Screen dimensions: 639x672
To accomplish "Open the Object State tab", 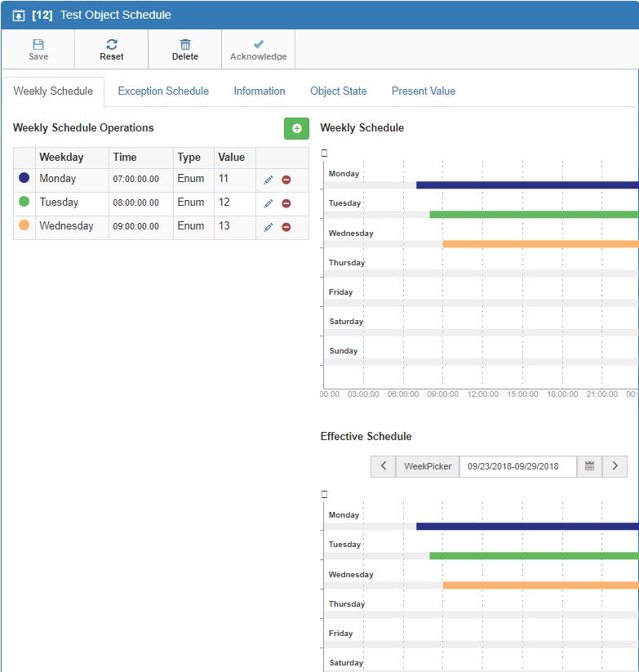I will coord(339,91).
